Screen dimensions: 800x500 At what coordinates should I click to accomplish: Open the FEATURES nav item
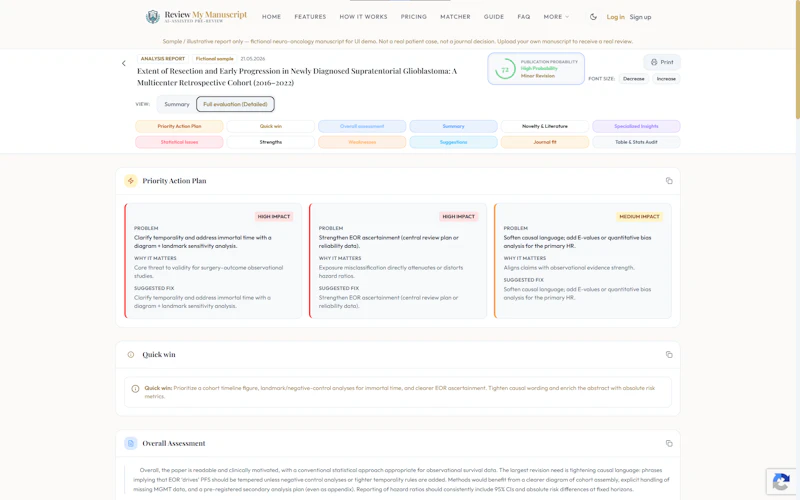(310, 17)
